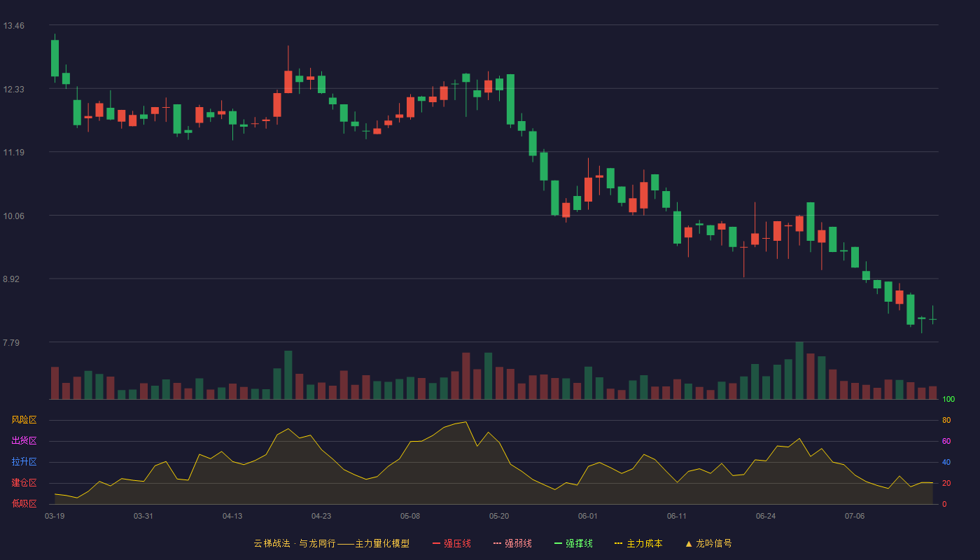Click the 低吸区 zone label

click(24, 503)
